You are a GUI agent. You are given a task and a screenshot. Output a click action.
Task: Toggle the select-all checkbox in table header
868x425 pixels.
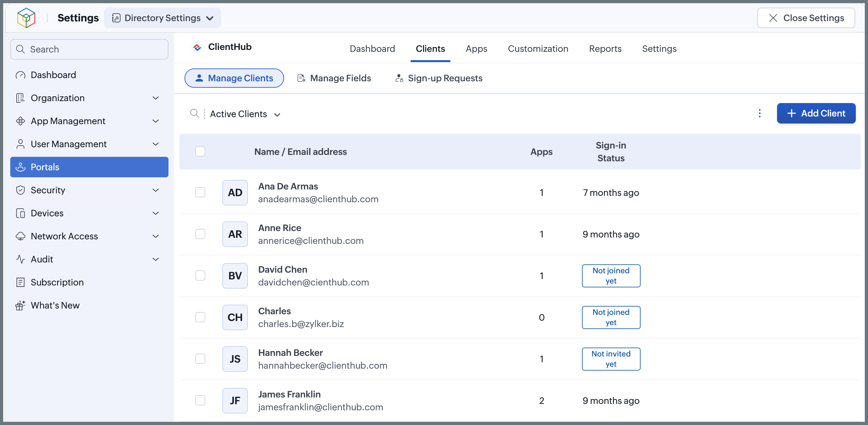pyautogui.click(x=200, y=152)
